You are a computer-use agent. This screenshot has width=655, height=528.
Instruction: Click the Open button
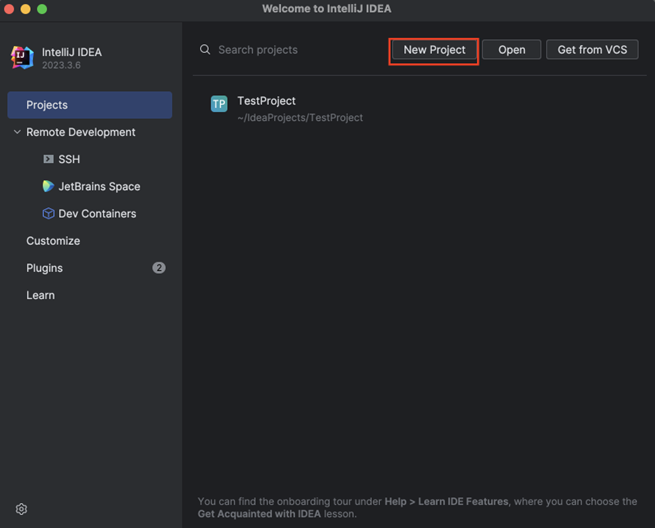511,50
